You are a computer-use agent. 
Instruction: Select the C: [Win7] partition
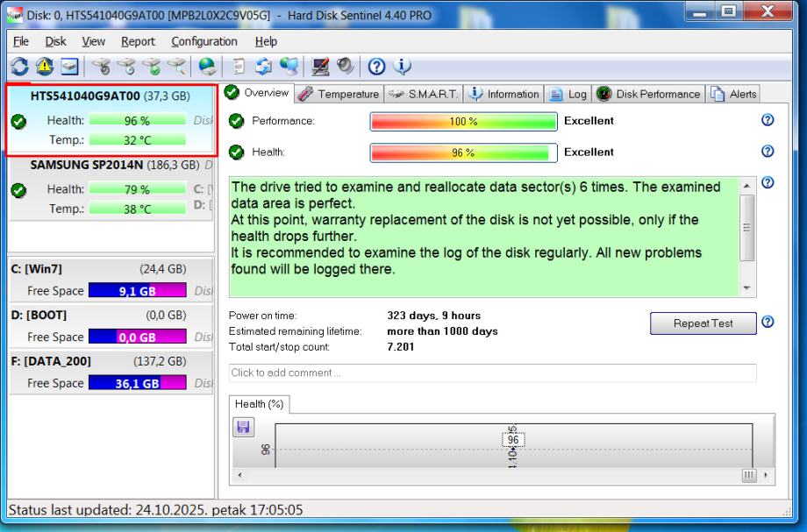(x=111, y=280)
